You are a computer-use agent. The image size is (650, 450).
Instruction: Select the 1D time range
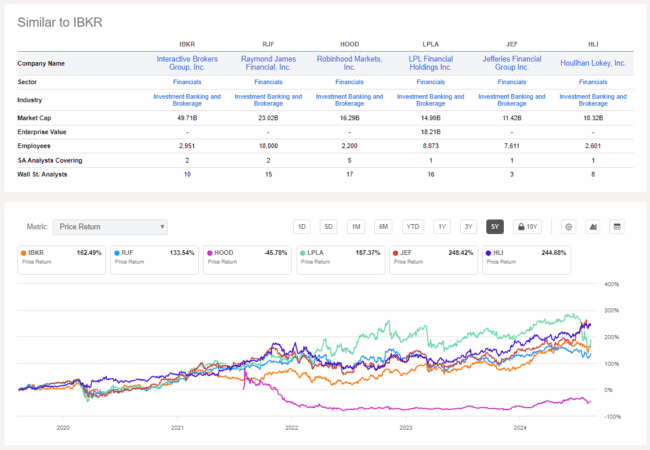click(x=301, y=227)
